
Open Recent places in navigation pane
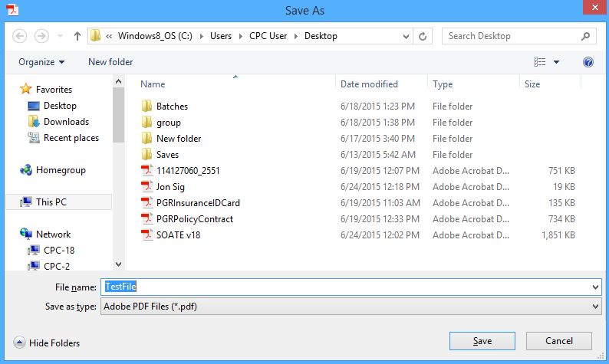71,138
